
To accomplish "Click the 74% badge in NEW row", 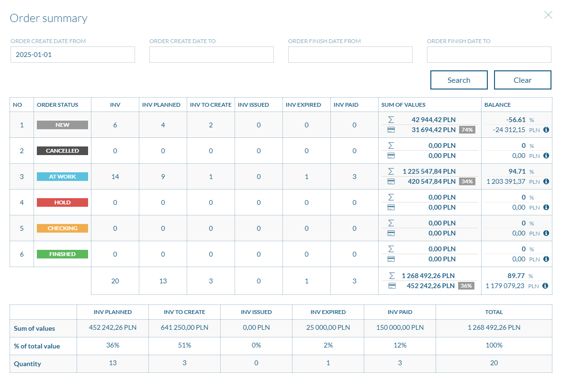I will coord(467,130).
